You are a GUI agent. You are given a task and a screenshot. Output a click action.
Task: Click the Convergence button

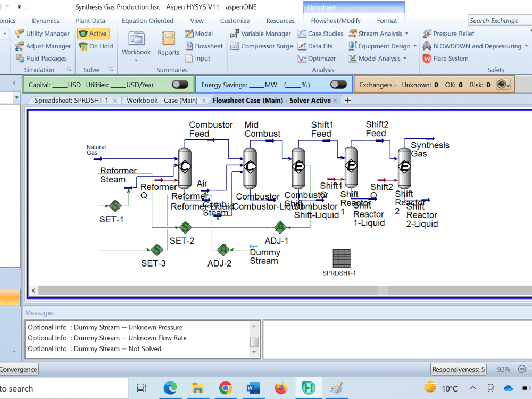point(19,369)
